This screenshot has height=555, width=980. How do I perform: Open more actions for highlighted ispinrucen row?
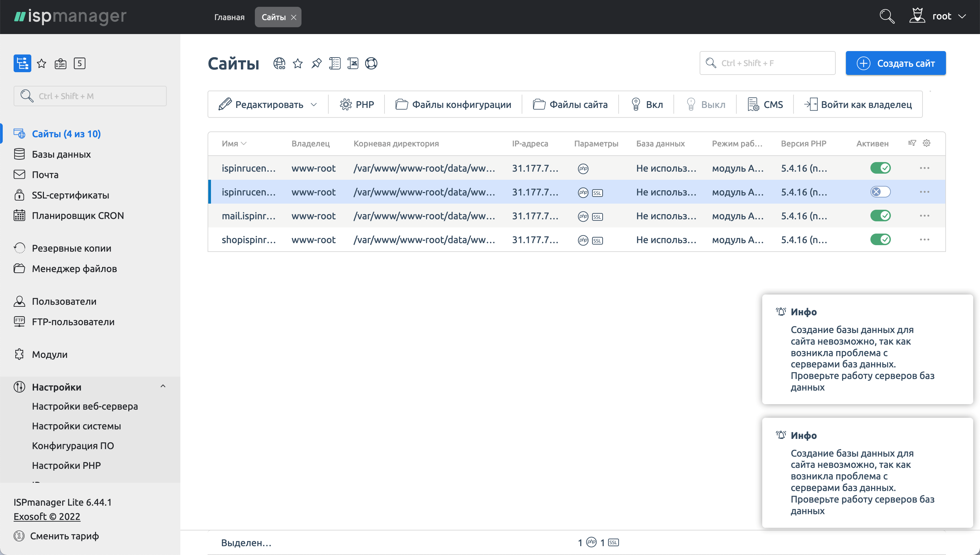925,192
